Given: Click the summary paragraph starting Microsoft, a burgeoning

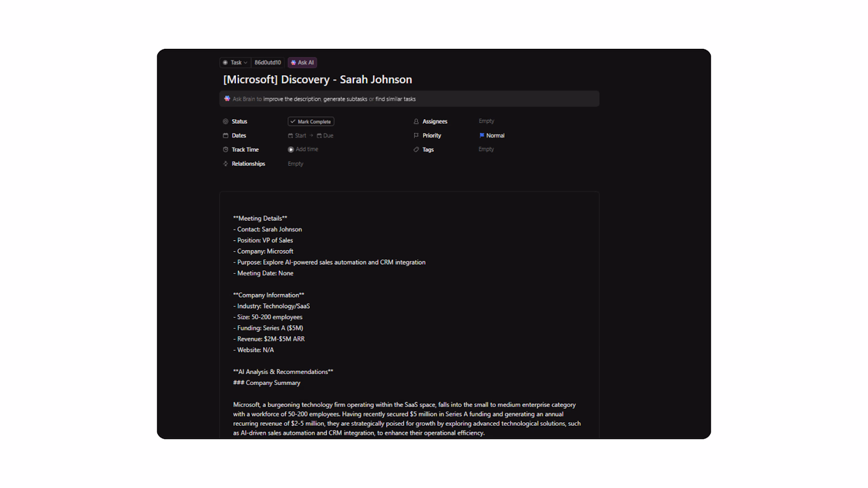Looking at the screenshot, I should click(x=407, y=419).
